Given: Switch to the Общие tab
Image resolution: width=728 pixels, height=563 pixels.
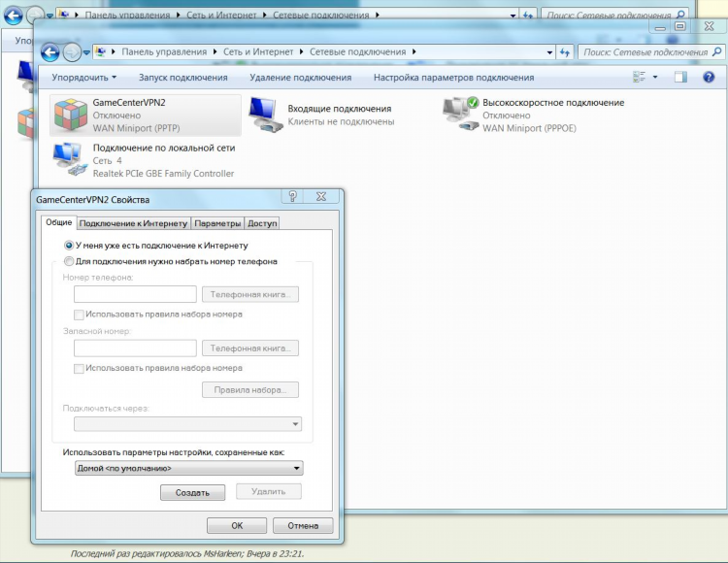Looking at the screenshot, I should 58,222.
